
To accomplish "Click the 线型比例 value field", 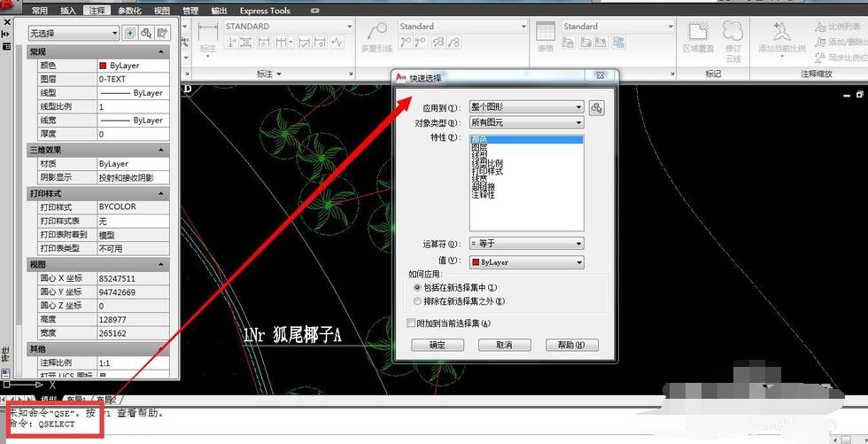I will point(134,106).
